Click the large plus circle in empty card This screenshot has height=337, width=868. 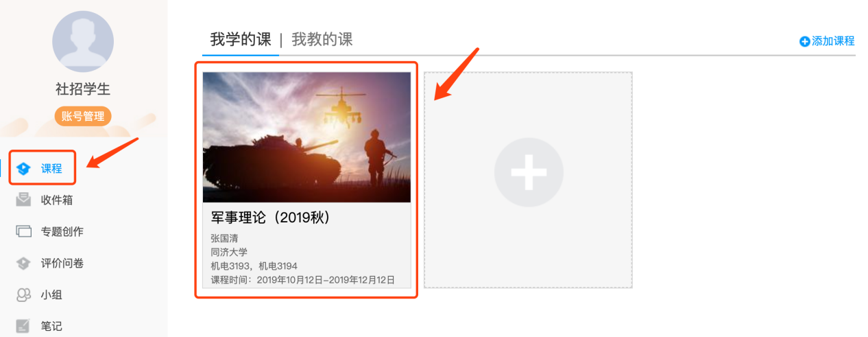[x=529, y=172]
